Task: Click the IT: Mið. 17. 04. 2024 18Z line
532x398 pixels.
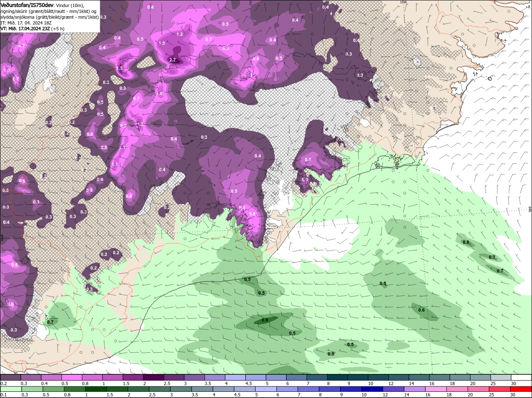Action: [26, 23]
